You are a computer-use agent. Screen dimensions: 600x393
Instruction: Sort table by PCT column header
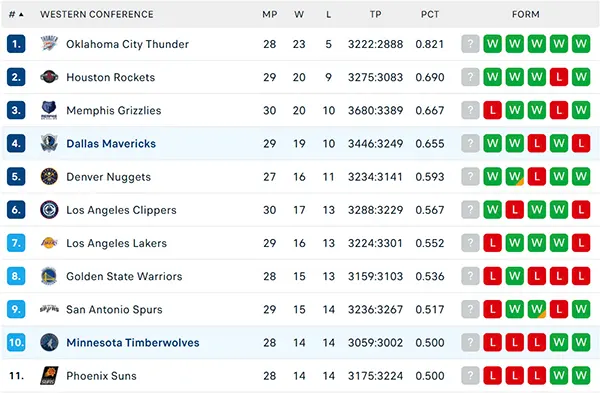(x=430, y=15)
